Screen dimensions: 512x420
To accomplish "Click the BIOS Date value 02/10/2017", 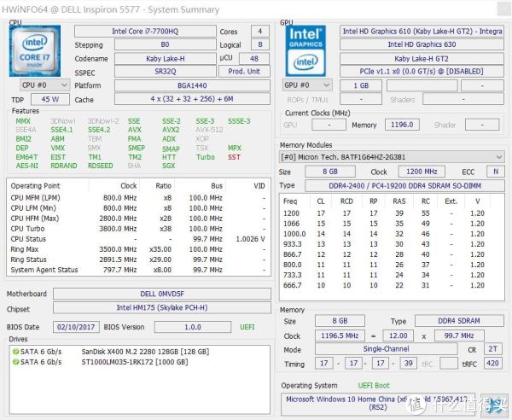I will tap(76, 327).
